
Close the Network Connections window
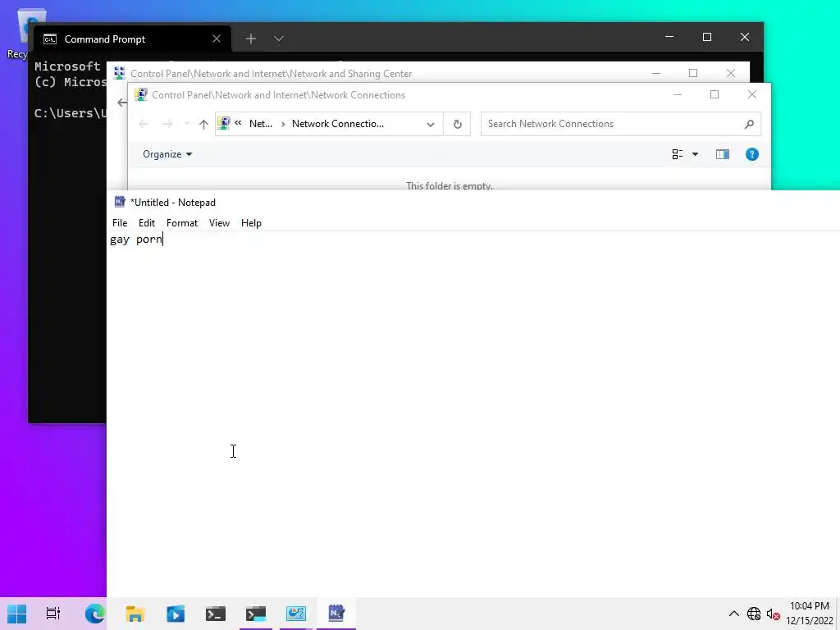pyautogui.click(x=751, y=94)
